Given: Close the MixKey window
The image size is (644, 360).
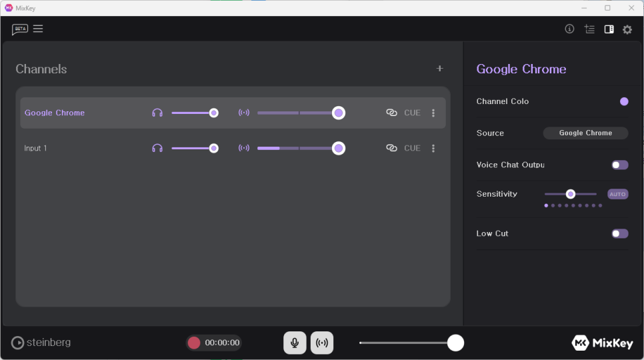Looking at the screenshot, I should pos(631,8).
